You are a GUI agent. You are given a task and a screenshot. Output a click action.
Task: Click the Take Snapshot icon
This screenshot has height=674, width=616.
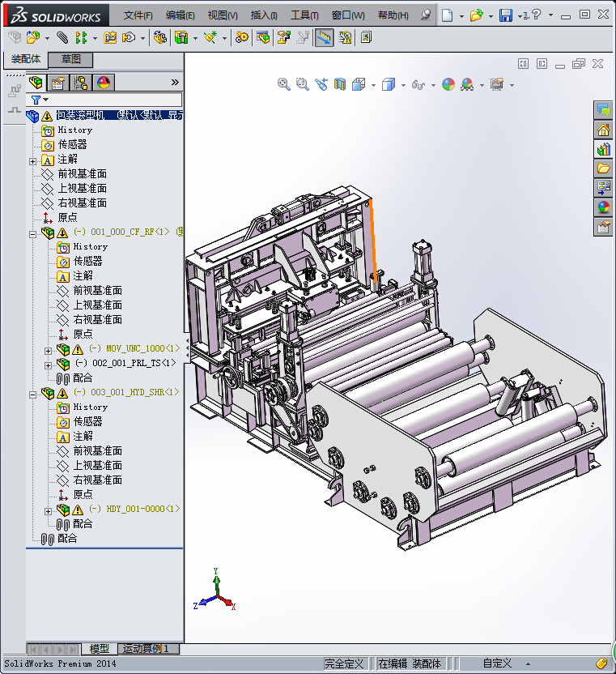[x=366, y=38]
